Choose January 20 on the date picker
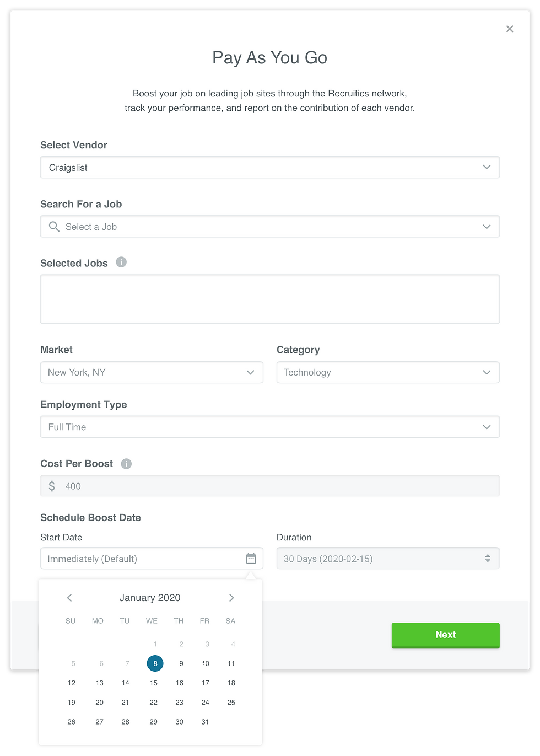This screenshot has height=756, width=540. 100,703
